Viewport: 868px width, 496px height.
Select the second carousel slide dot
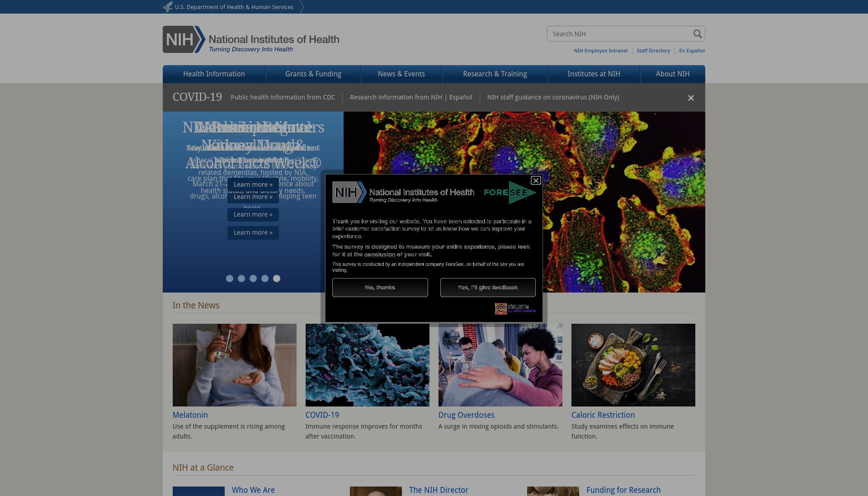(x=241, y=279)
